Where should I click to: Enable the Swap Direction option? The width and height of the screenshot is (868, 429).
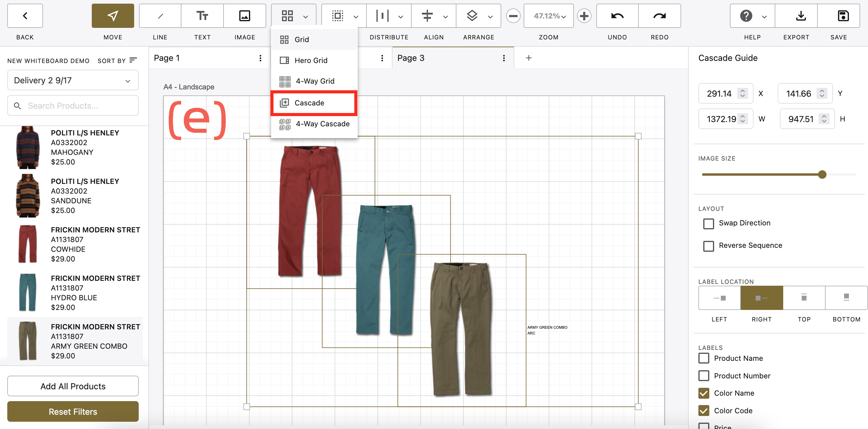709,223
